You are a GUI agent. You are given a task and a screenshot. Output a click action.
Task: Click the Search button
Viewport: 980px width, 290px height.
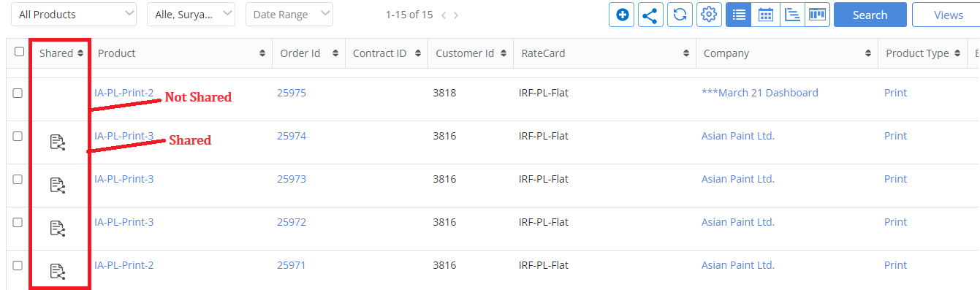(870, 15)
